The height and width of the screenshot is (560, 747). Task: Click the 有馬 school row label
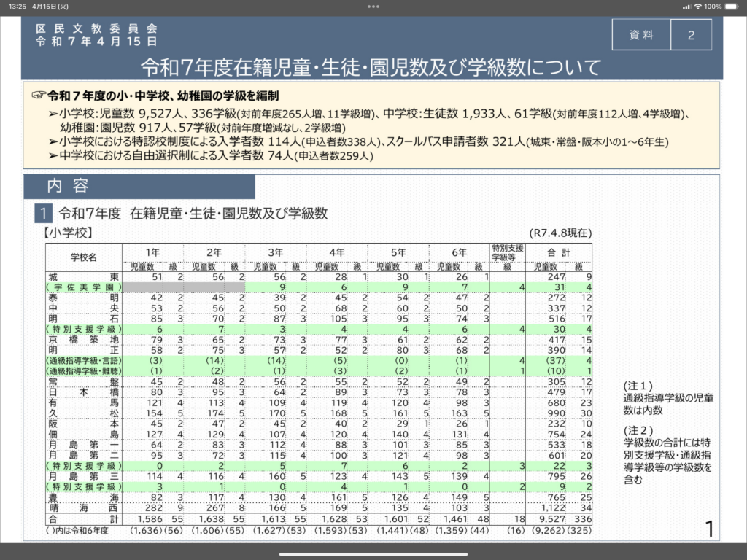coord(83,402)
